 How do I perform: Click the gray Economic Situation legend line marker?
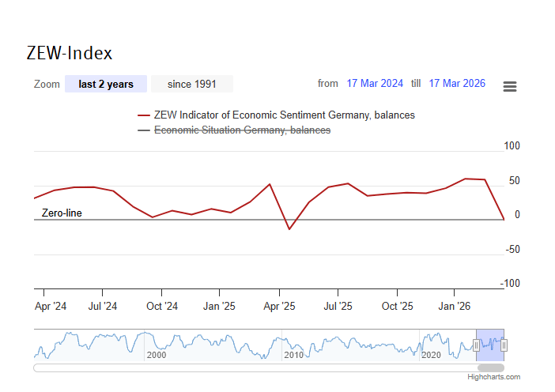coord(144,130)
